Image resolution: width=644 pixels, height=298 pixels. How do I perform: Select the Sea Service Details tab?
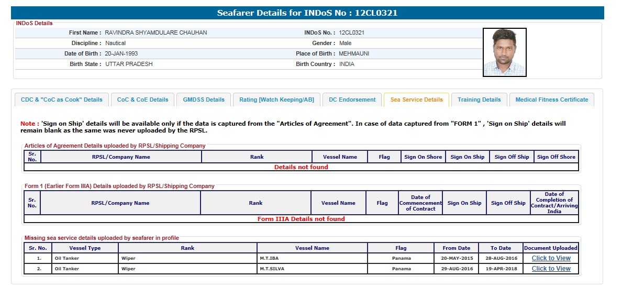(416, 100)
